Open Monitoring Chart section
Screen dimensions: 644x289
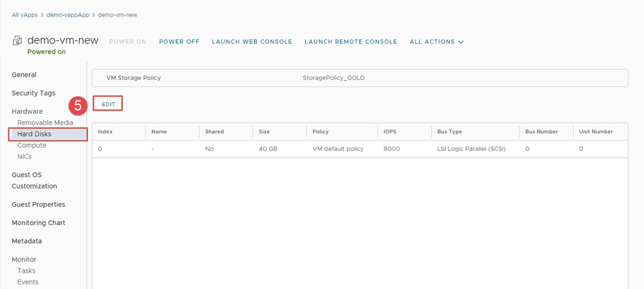pos(38,222)
